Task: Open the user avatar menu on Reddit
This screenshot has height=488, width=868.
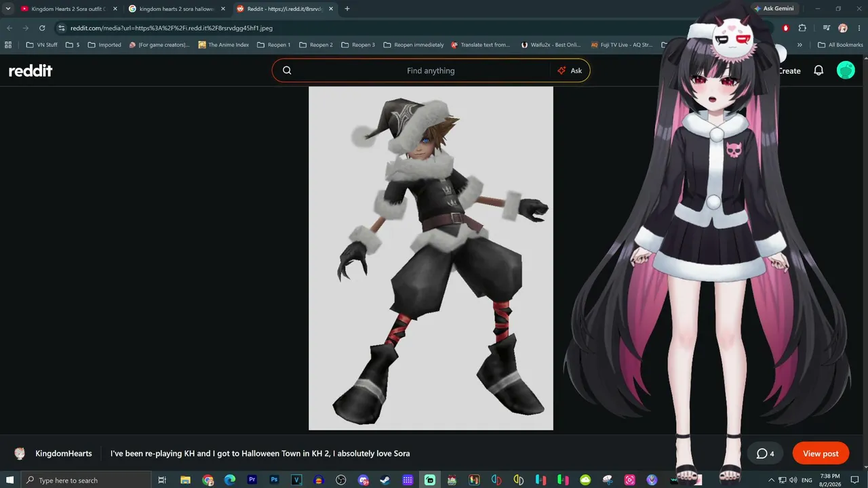Action: [846, 70]
